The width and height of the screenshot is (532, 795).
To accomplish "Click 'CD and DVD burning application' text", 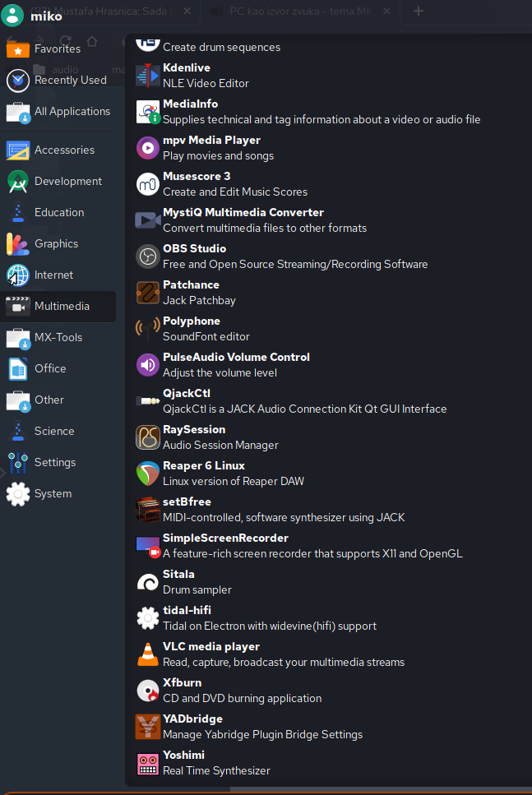I will click(x=242, y=699).
